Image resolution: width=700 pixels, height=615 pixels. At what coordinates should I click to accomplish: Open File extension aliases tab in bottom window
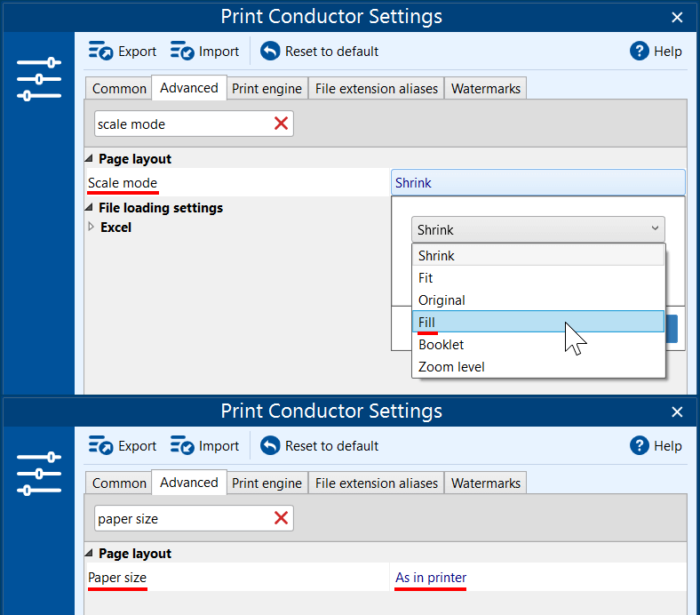pyautogui.click(x=377, y=483)
